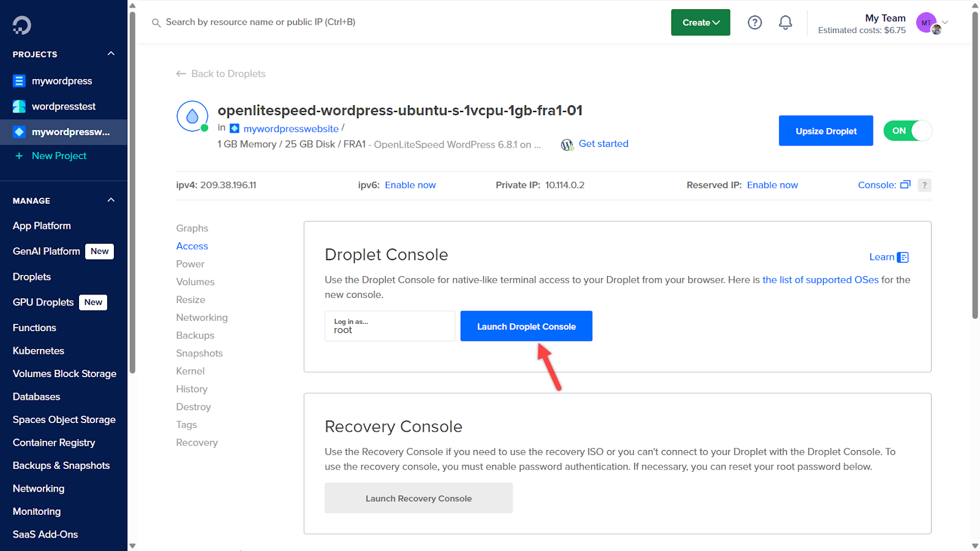980x551 pixels.
Task: Open GenAI Platform in sidebar
Action: [x=47, y=251]
